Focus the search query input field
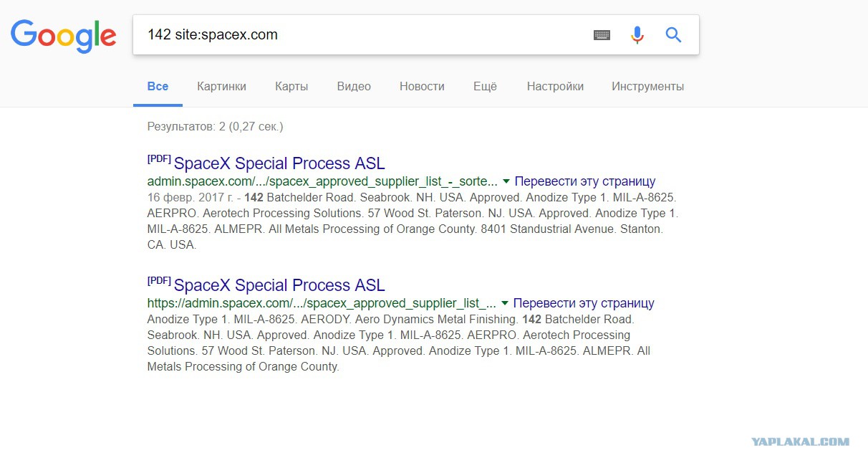 point(362,34)
